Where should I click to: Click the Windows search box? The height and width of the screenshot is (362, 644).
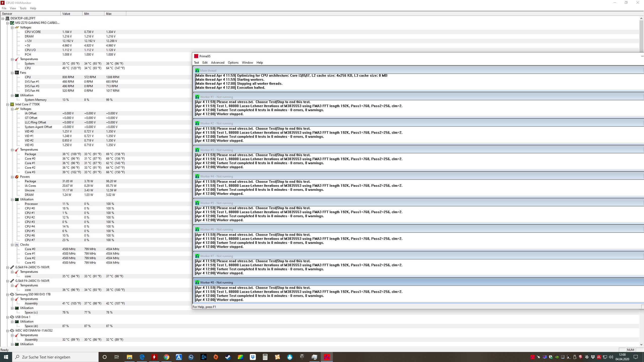coord(55,357)
